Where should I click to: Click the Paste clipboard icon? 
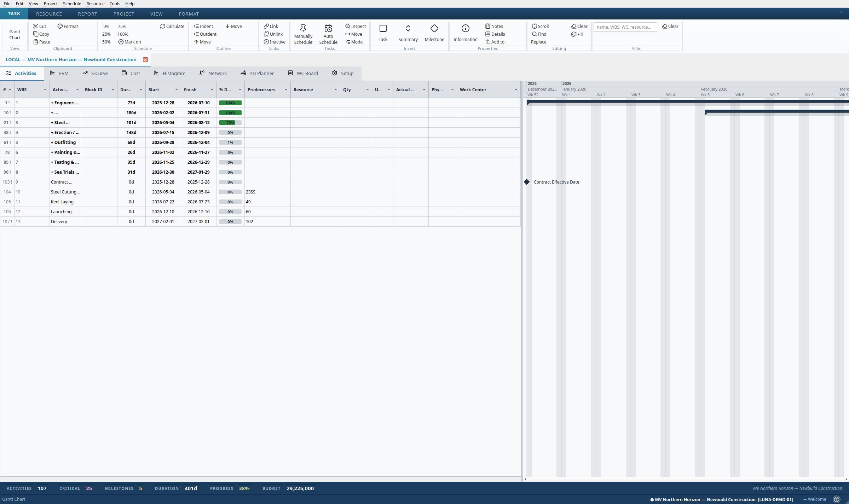[35, 42]
